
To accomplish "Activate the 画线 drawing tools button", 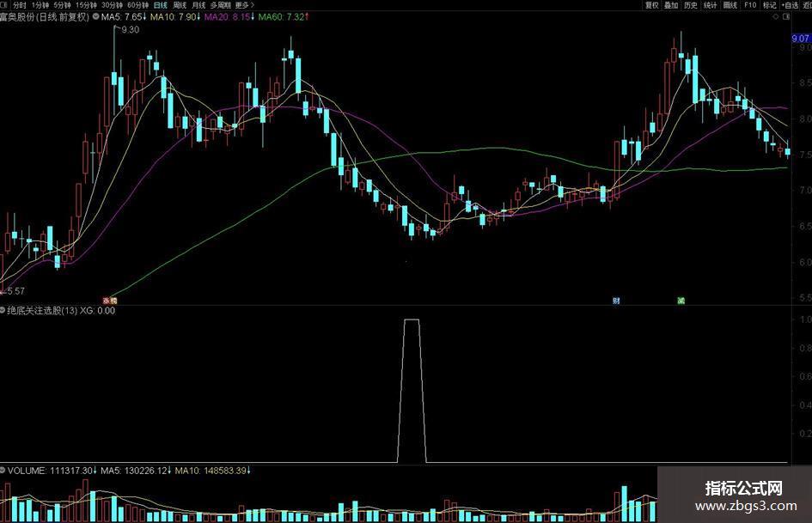I will click(x=730, y=4).
